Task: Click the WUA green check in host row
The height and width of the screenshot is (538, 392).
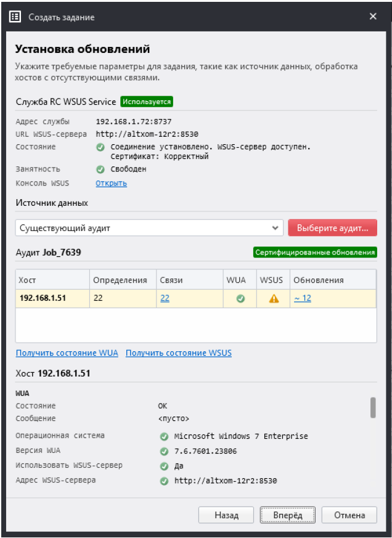Action: pos(241,298)
